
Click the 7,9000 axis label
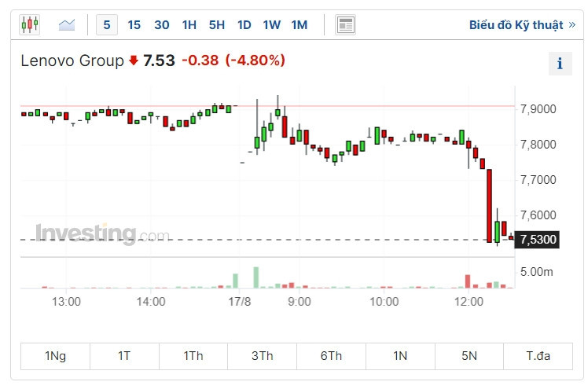[538, 109]
